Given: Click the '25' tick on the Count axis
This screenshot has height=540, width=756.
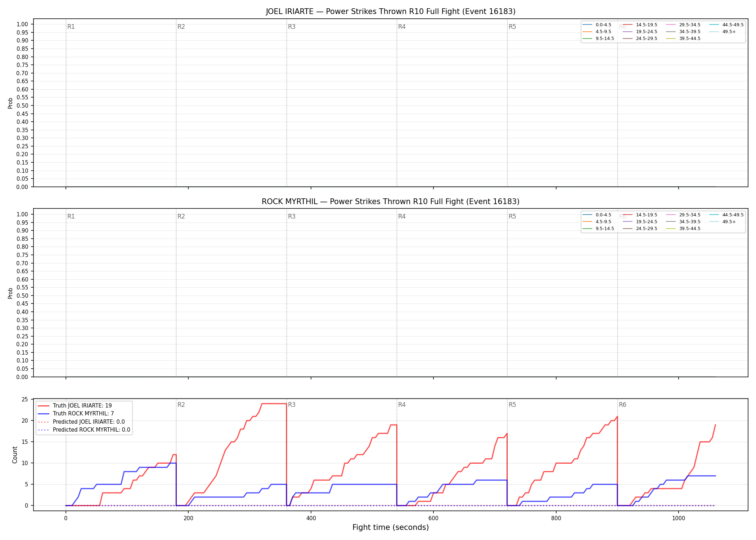Looking at the screenshot, I should coord(25,399).
